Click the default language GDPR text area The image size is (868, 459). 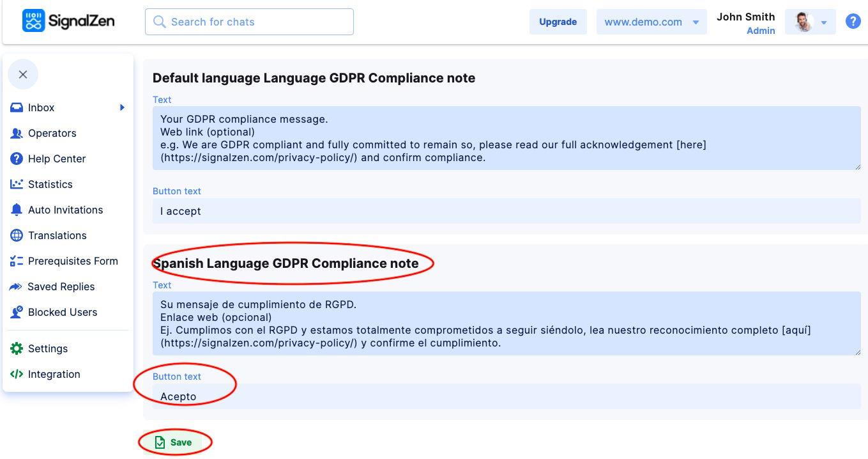506,138
